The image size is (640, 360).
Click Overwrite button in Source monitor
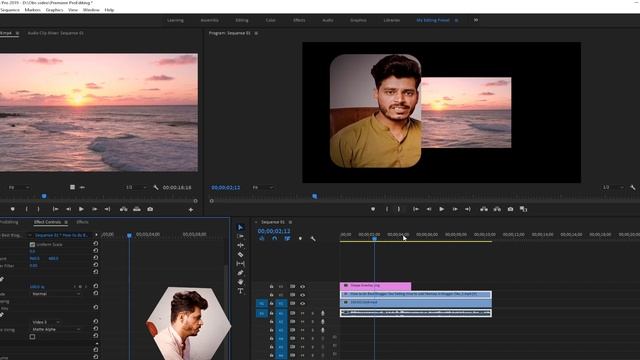pos(137,209)
